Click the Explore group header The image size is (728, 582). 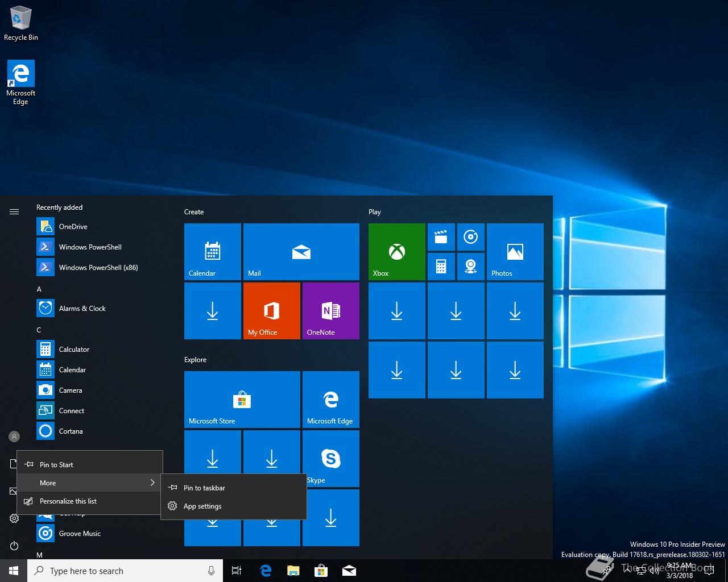(195, 360)
